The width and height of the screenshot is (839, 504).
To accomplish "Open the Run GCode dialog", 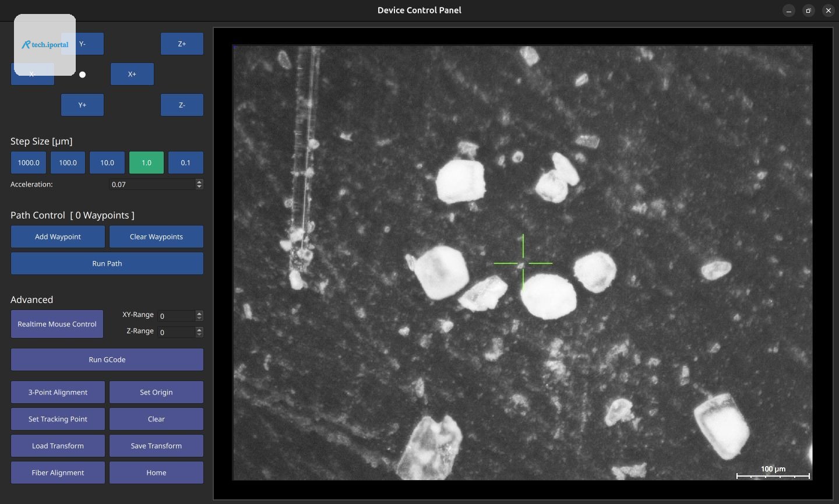I will pos(107,360).
